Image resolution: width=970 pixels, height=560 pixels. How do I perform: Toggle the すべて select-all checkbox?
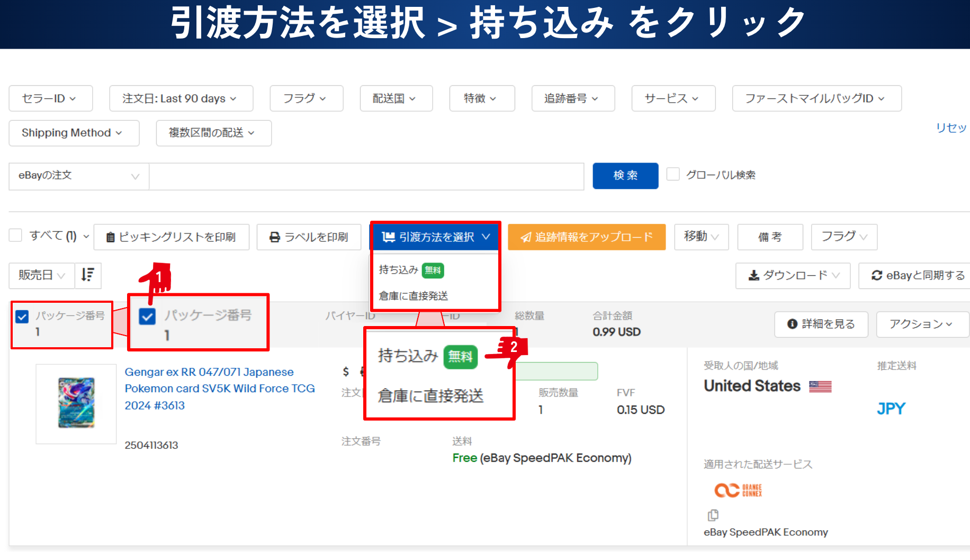pyautogui.click(x=16, y=236)
